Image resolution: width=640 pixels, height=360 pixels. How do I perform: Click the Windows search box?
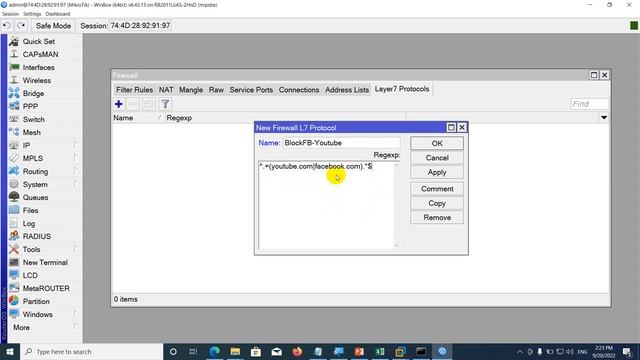[91, 351]
